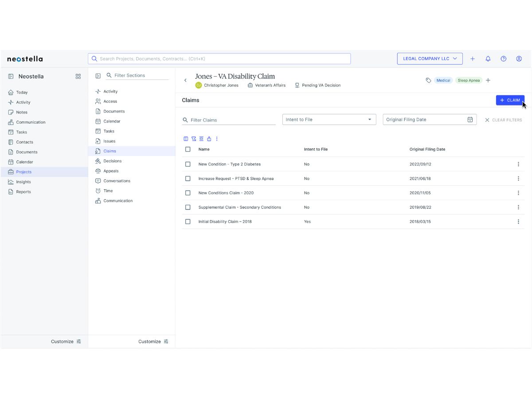Viewport: 532px width, 399px height.
Task: Open the LEGAL COMPANY LLC organization dropdown
Action: [430, 59]
